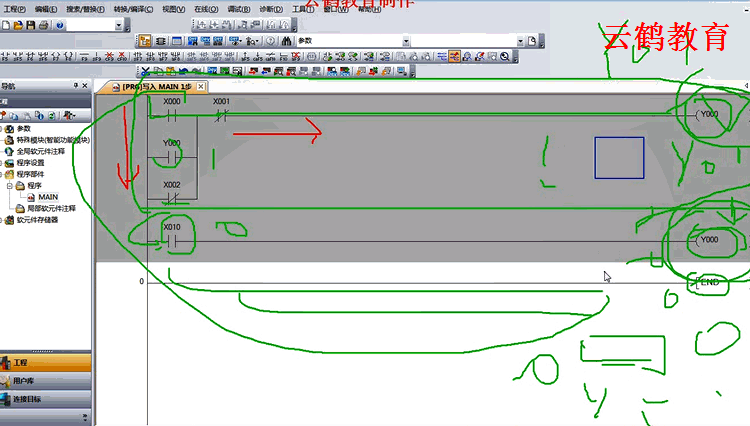Select 程序部件 tree item
750x426 pixels.
30,174
